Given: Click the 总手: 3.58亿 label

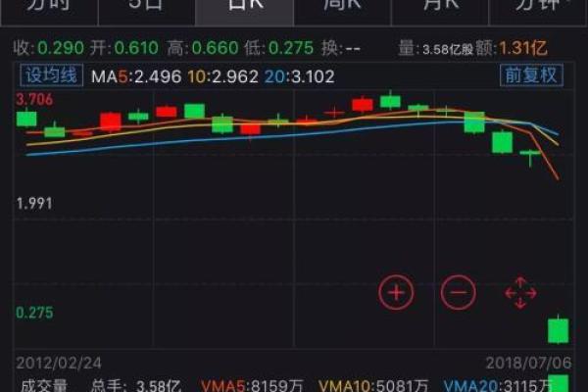Looking at the screenshot, I should coord(136,385).
